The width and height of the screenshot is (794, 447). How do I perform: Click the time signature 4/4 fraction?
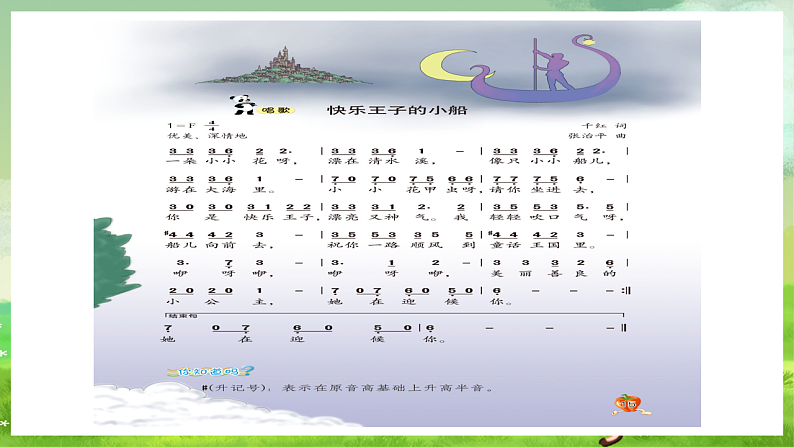pos(211,126)
